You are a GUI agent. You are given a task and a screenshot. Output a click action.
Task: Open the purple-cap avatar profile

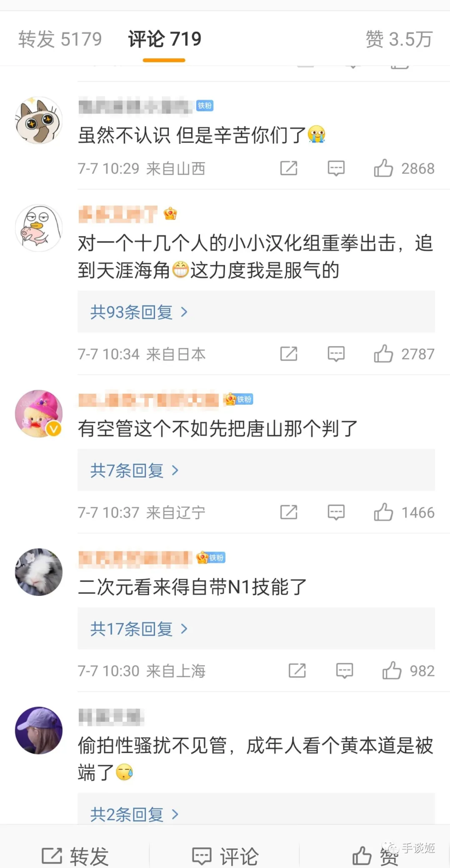click(39, 730)
